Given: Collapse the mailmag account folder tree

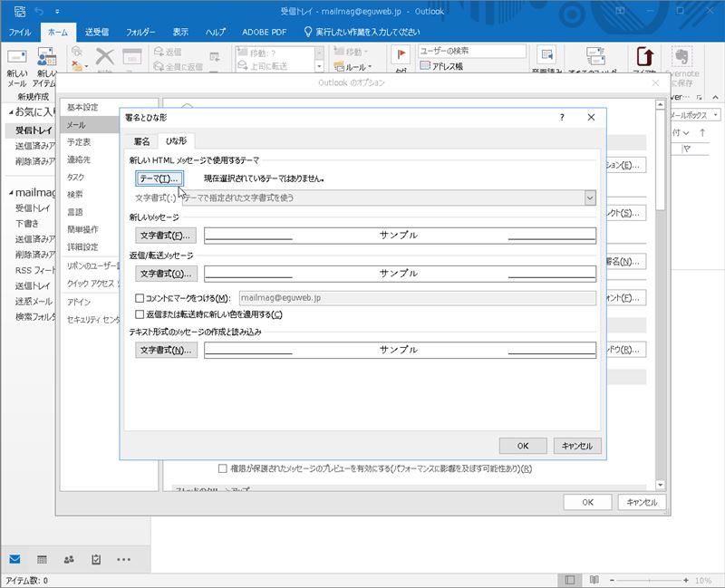Looking at the screenshot, I should [11, 193].
